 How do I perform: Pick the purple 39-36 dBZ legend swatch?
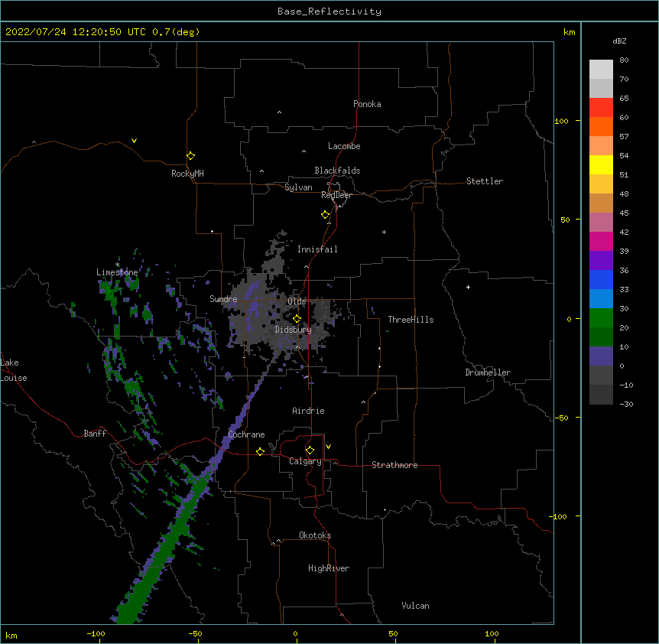point(601,261)
